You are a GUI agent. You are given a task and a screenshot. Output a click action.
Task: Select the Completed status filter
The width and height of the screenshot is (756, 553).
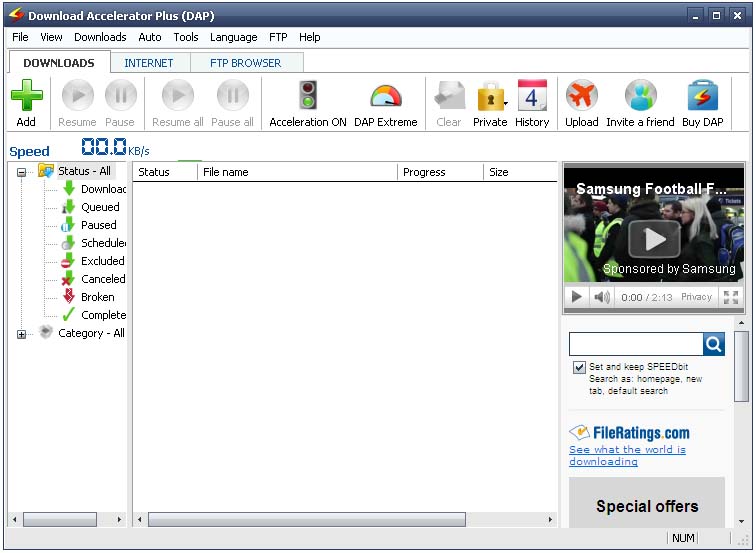click(94, 315)
